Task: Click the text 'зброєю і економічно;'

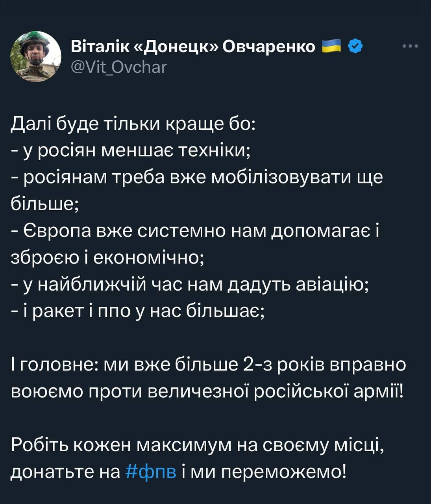Action: [107, 257]
